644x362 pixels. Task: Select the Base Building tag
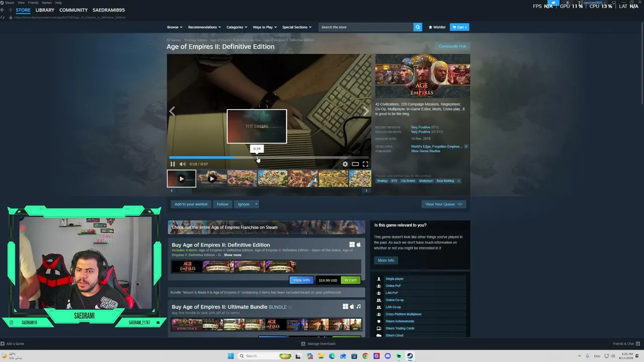click(445, 181)
